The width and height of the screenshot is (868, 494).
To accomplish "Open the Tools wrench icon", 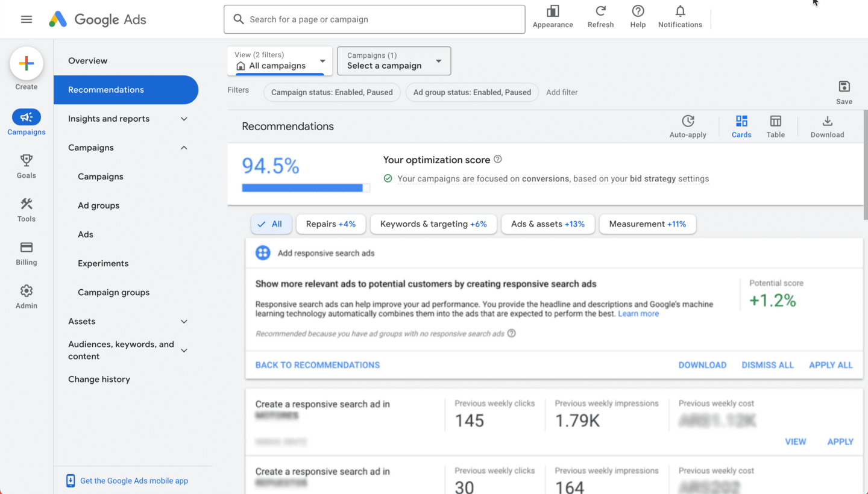I will point(27,204).
